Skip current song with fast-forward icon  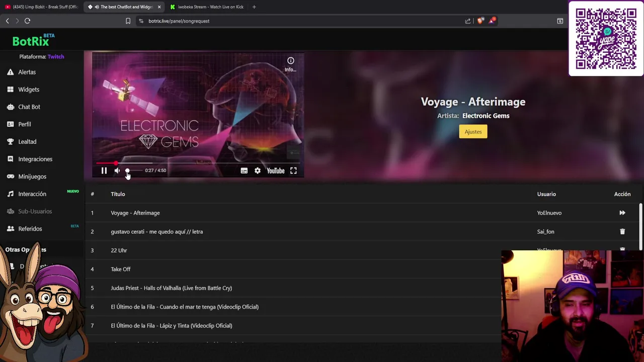point(622,213)
